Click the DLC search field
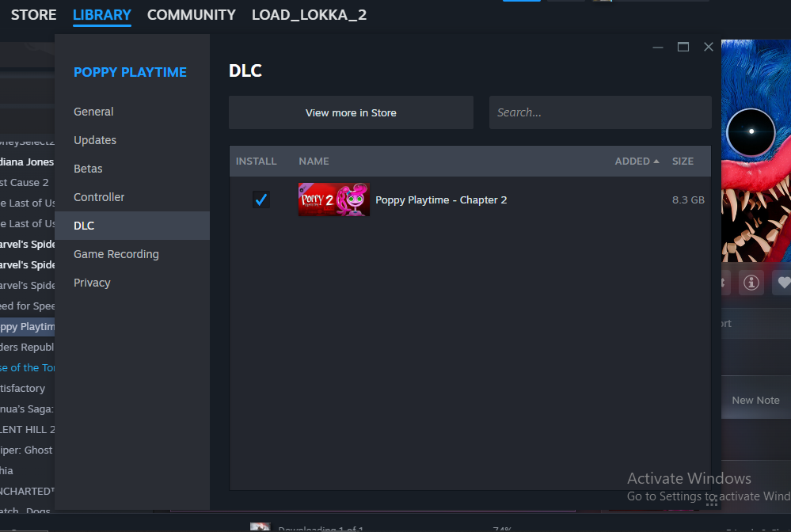This screenshot has height=532, width=791. [600, 112]
